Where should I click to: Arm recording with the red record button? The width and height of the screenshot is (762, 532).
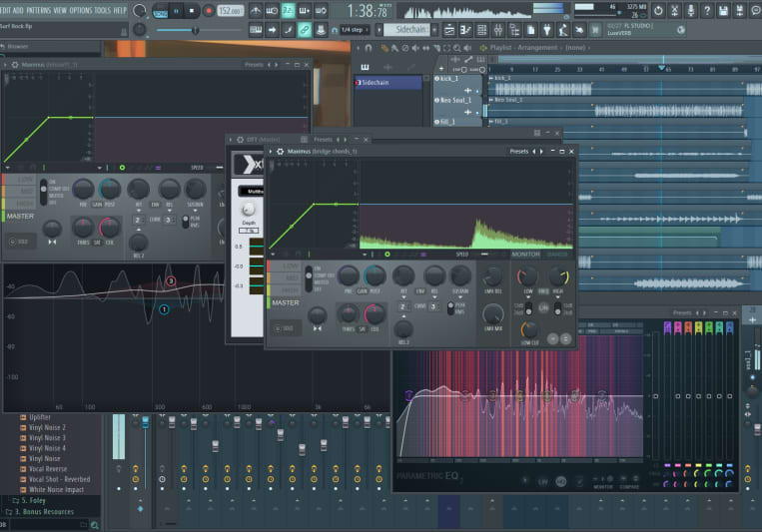[209, 11]
